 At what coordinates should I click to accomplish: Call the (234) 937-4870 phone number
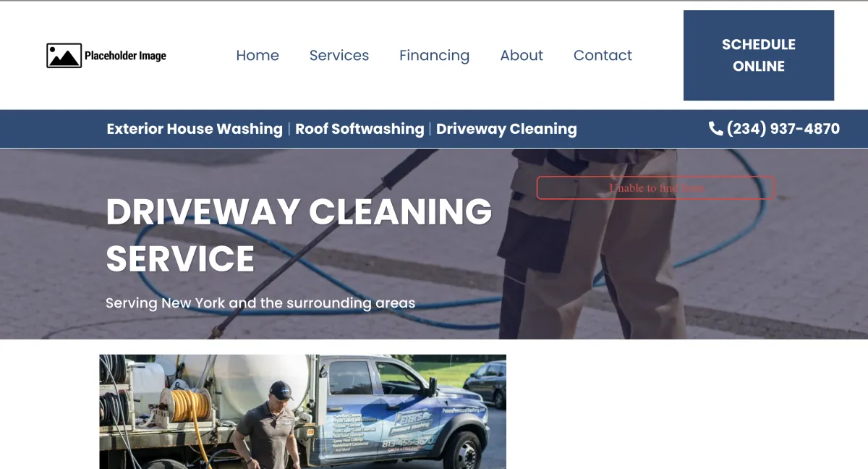click(x=783, y=129)
